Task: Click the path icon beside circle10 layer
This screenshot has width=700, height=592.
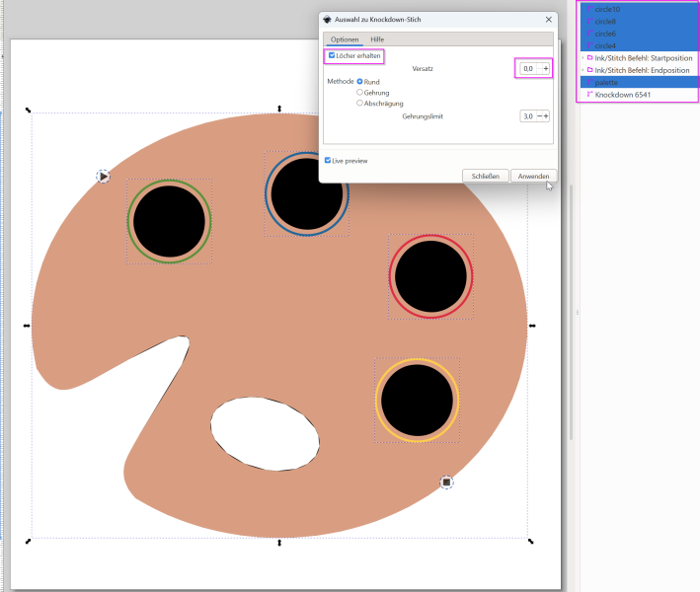Action: pos(589,9)
